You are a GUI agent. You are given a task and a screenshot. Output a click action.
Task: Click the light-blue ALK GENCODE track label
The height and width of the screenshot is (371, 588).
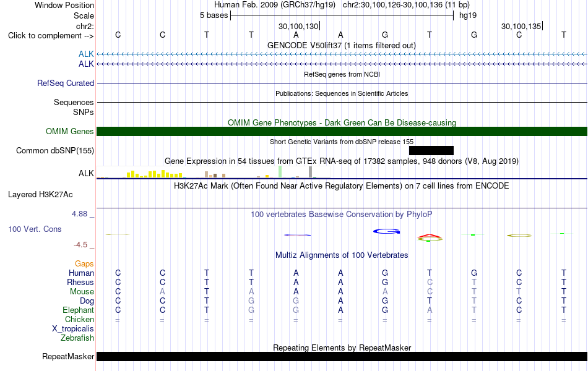(x=86, y=54)
